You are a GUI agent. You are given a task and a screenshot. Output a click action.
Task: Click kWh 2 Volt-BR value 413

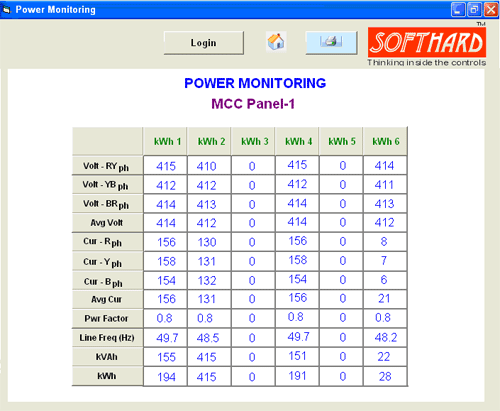[x=209, y=204]
